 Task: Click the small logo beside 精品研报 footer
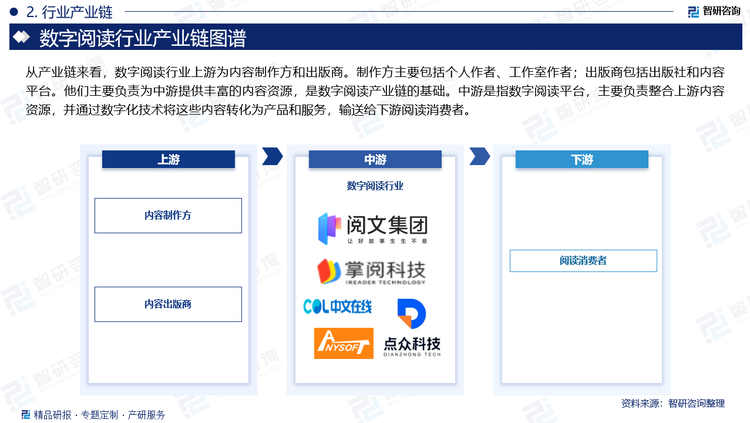[x=26, y=414]
